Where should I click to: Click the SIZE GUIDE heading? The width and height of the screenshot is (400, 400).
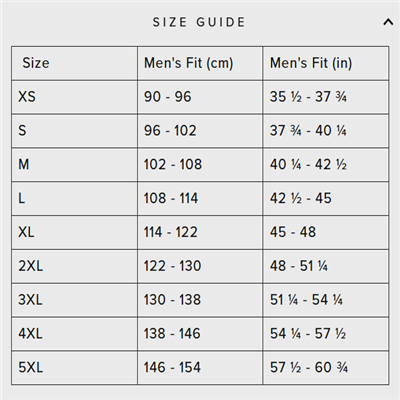(x=199, y=22)
